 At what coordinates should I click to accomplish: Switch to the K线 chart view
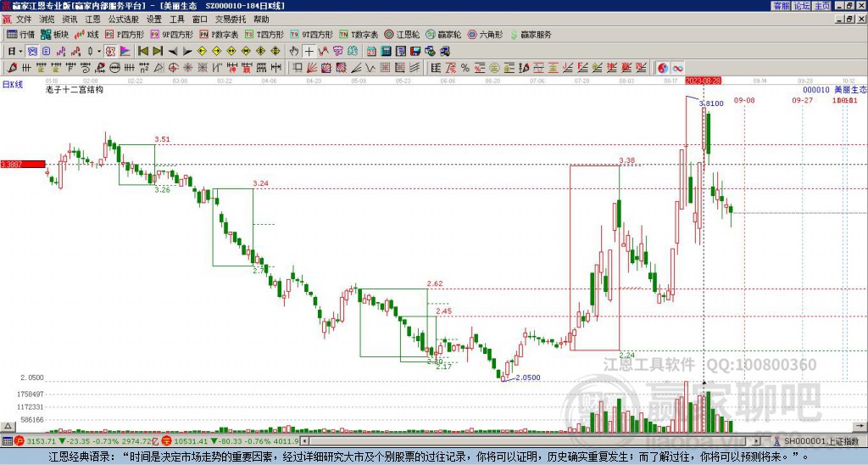(86, 34)
